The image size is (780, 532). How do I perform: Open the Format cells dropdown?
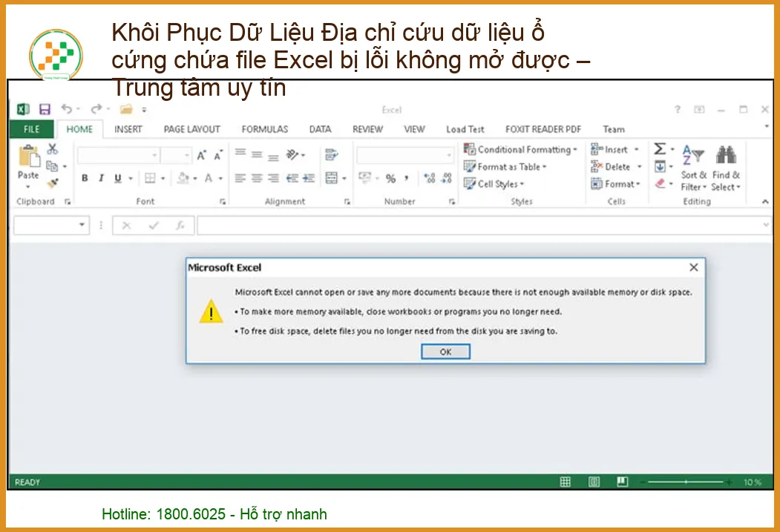[x=615, y=184]
